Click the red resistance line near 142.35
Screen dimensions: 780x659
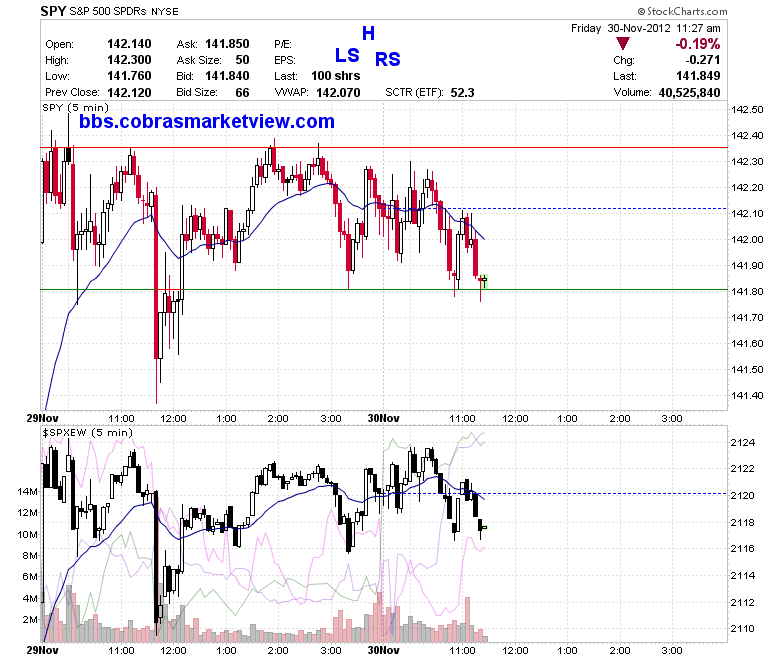(x=384, y=147)
